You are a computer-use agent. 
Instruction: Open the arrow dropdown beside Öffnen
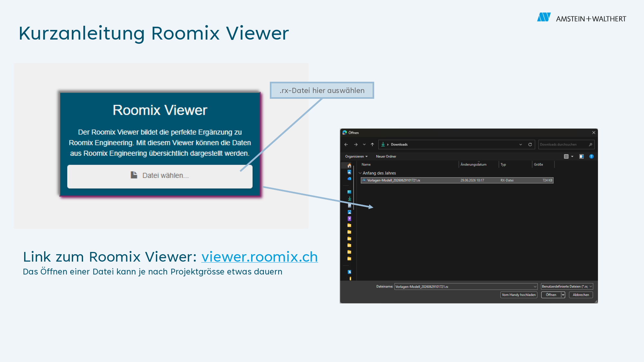click(x=563, y=295)
